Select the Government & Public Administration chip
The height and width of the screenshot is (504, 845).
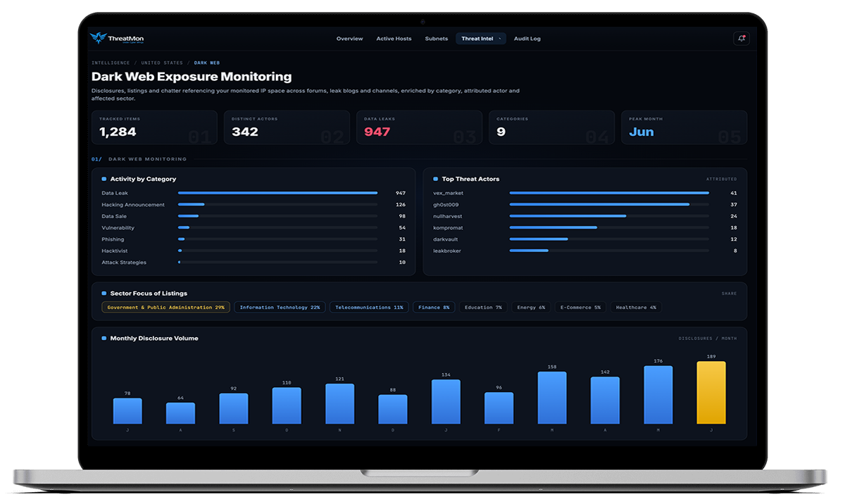pos(165,308)
